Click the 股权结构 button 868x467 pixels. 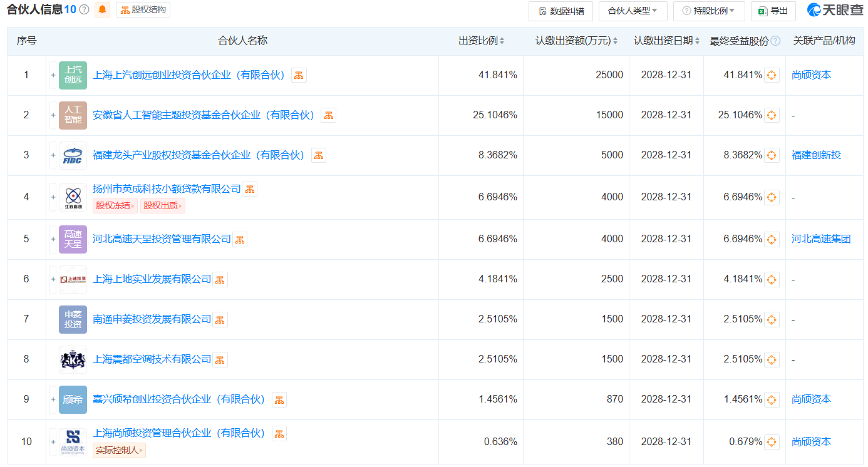pyautogui.click(x=143, y=10)
